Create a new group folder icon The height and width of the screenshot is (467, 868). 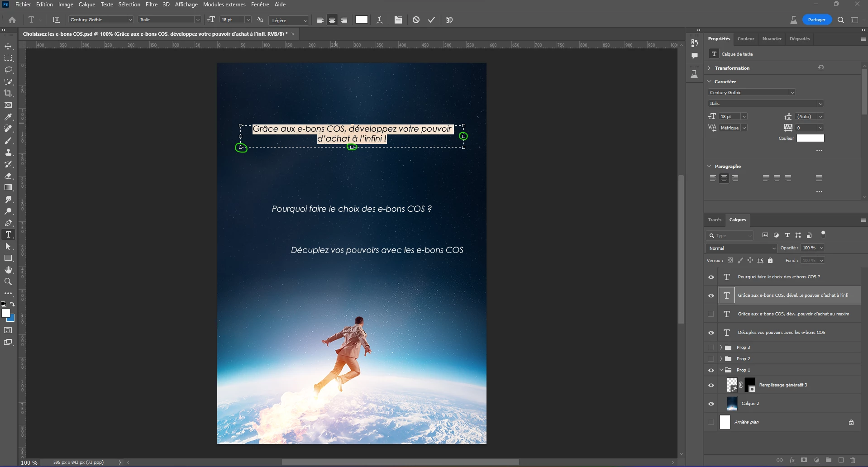pos(828,460)
